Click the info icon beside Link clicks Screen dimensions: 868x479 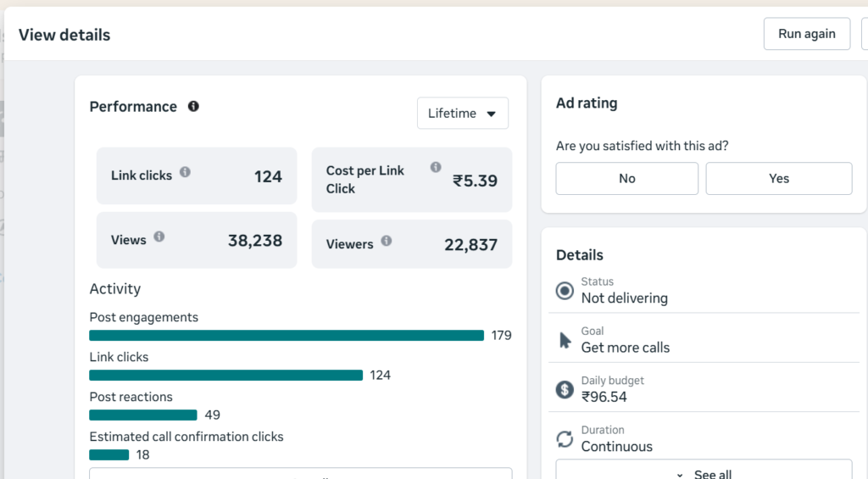click(x=185, y=172)
